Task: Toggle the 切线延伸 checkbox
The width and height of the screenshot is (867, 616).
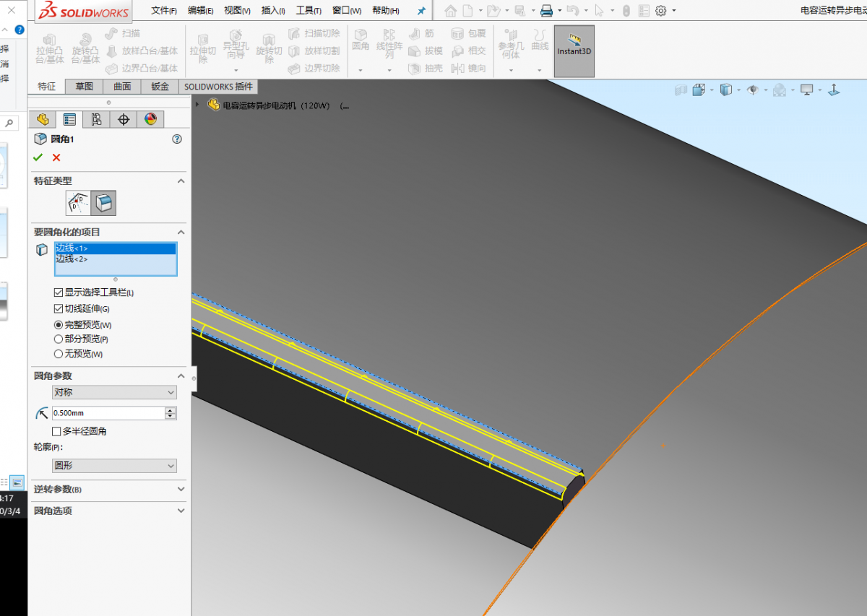Action: pos(59,308)
